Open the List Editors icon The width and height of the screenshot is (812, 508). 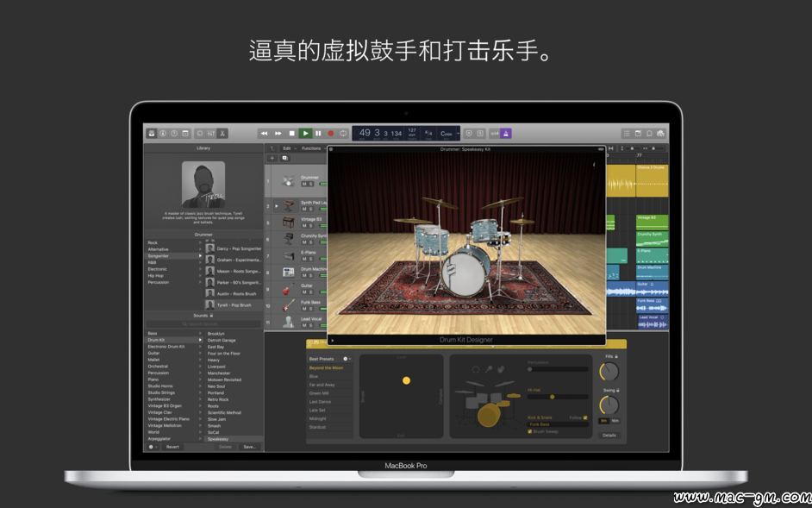627,133
